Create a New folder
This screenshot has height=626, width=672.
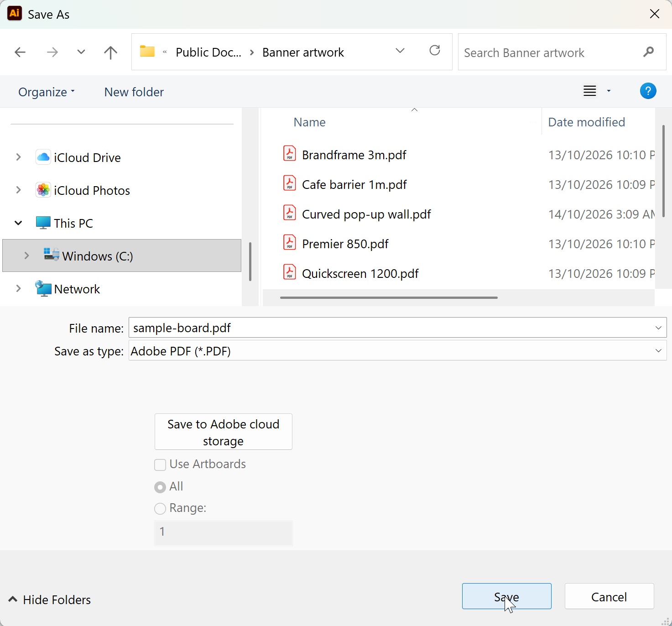(134, 92)
